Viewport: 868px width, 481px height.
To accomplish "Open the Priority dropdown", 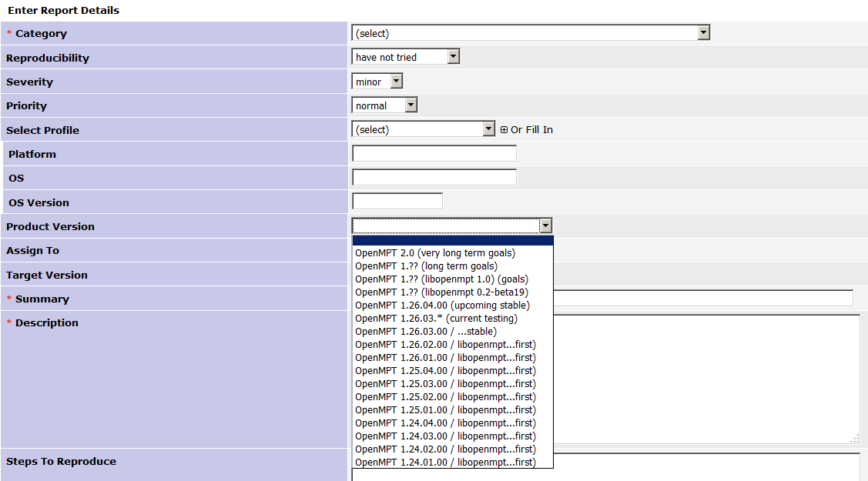I will 384,105.
